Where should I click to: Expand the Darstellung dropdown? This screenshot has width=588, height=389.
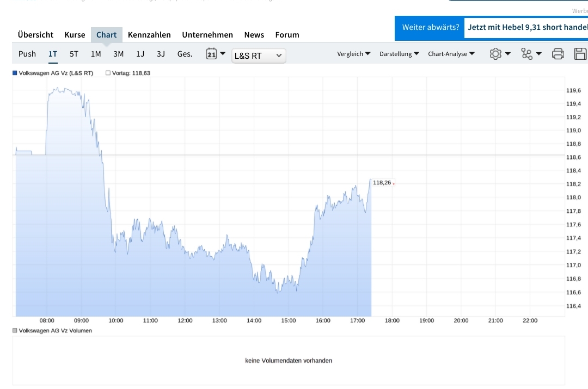pyautogui.click(x=399, y=54)
